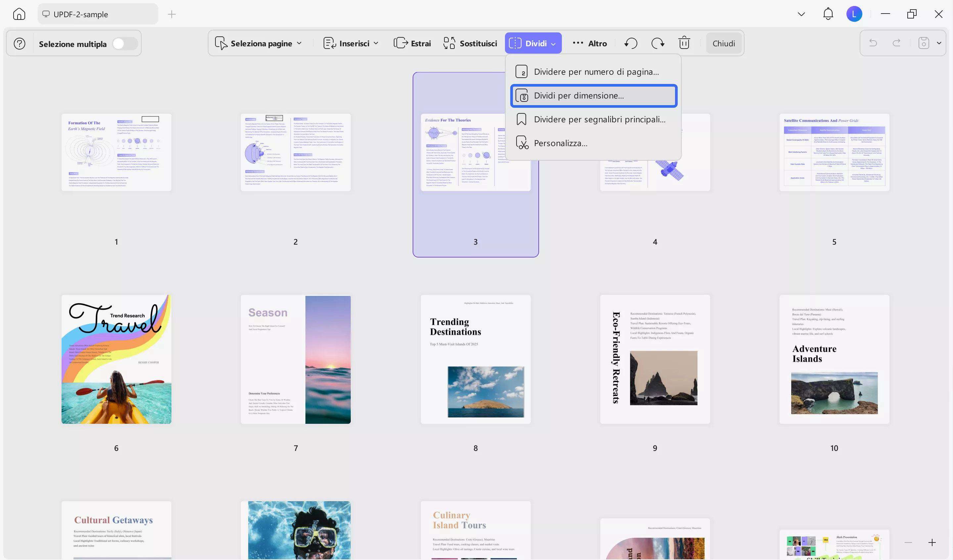This screenshot has width=953, height=560.
Task: Delete selected page with trash icon
Action: (x=684, y=43)
